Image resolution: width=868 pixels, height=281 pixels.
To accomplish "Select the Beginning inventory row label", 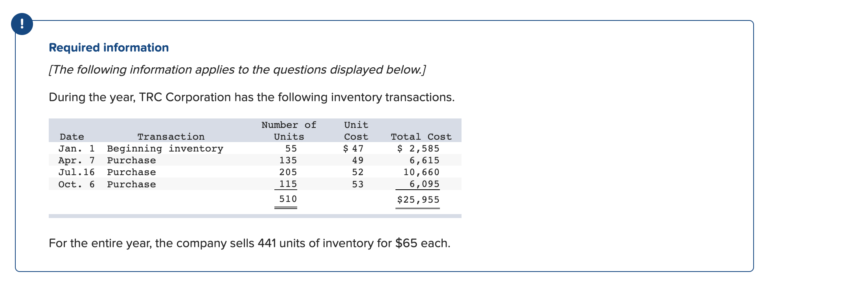I will 165,148.
